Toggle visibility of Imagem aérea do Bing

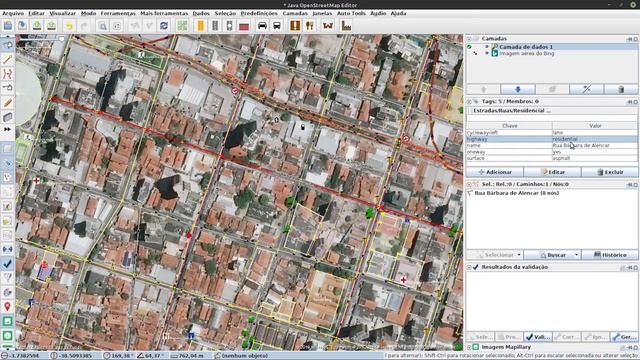click(x=487, y=53)
